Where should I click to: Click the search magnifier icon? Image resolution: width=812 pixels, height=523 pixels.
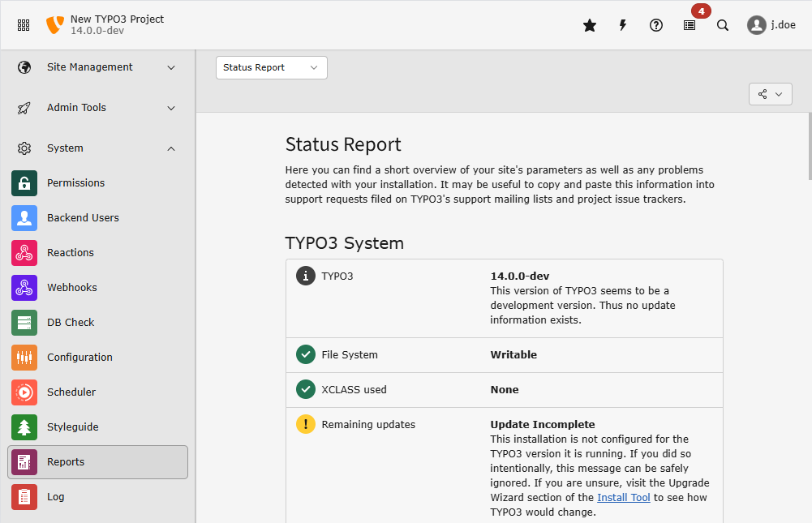pyautogui.click(x=723, y=25)
